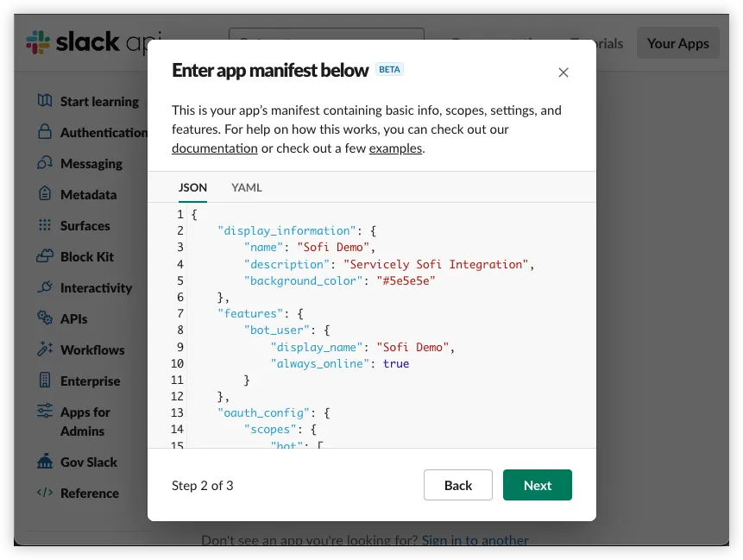This screenshot has height=560, width=743.
Task: Click the Workflows magic wand icon
Action: tap(45, 349)
